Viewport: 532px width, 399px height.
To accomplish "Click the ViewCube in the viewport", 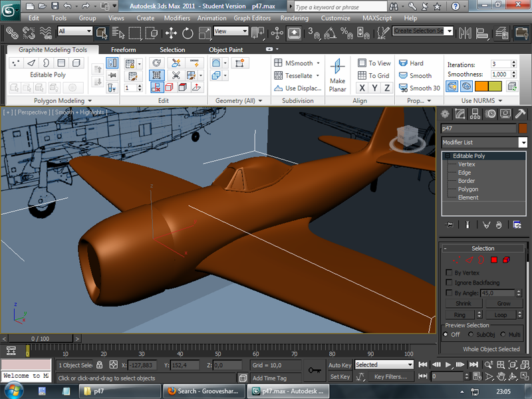I will [x=408, y=136].
